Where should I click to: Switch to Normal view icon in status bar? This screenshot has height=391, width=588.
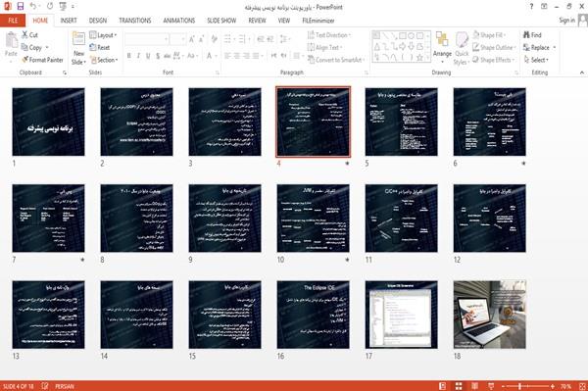point(443,386)
